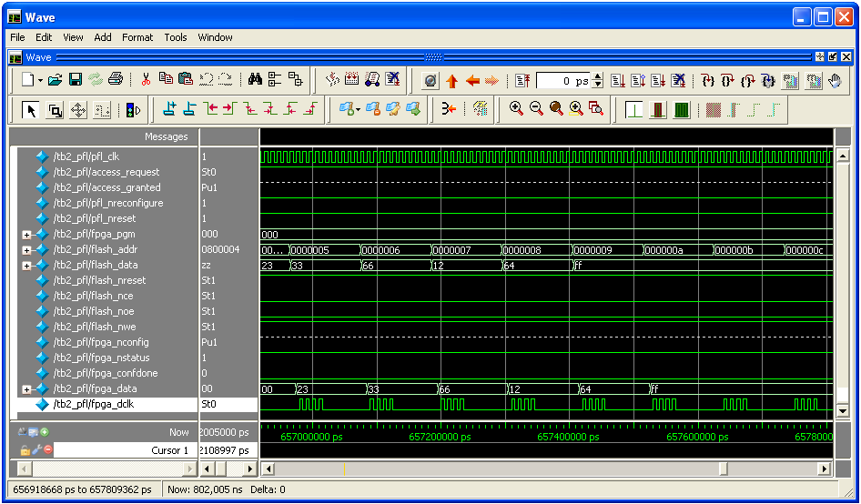The width and height of the screenshot is (861, 504).
Task: Open the Tools menu
Action: click(175, 37)
